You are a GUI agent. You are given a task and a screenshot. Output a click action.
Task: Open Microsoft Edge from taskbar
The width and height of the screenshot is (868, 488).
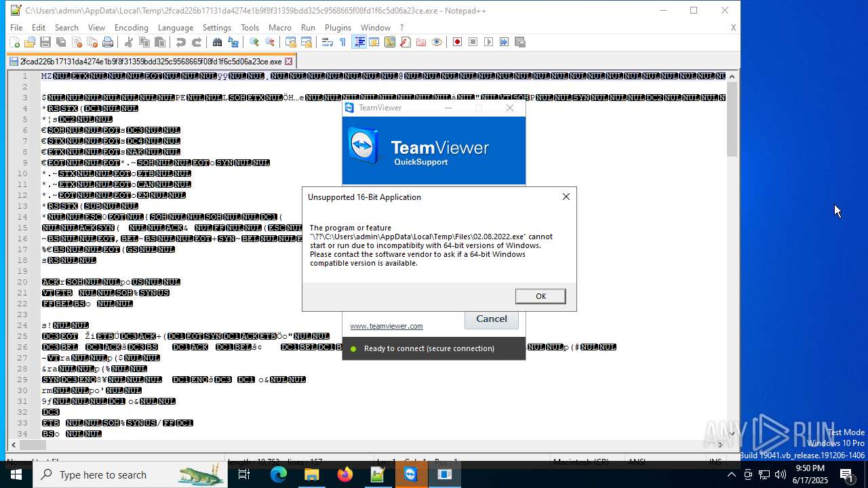point(279,474)
